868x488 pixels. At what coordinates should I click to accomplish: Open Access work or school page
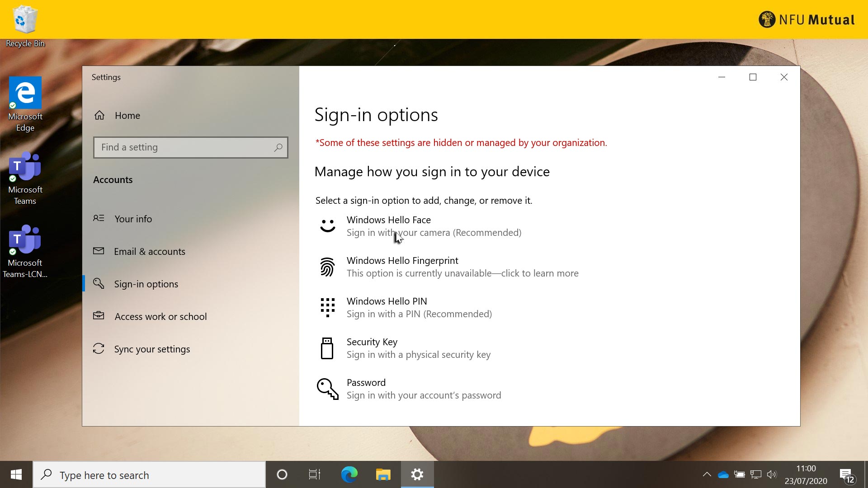[x=160, y=316]
